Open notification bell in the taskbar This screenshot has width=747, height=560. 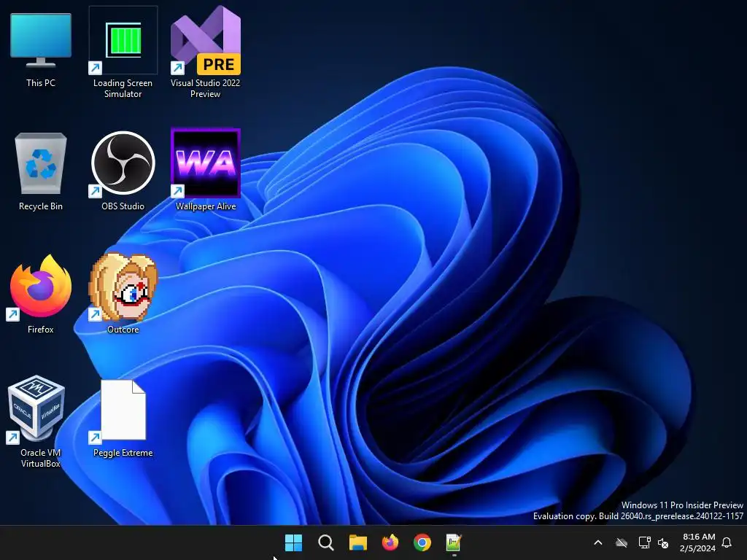coord(727,542)
